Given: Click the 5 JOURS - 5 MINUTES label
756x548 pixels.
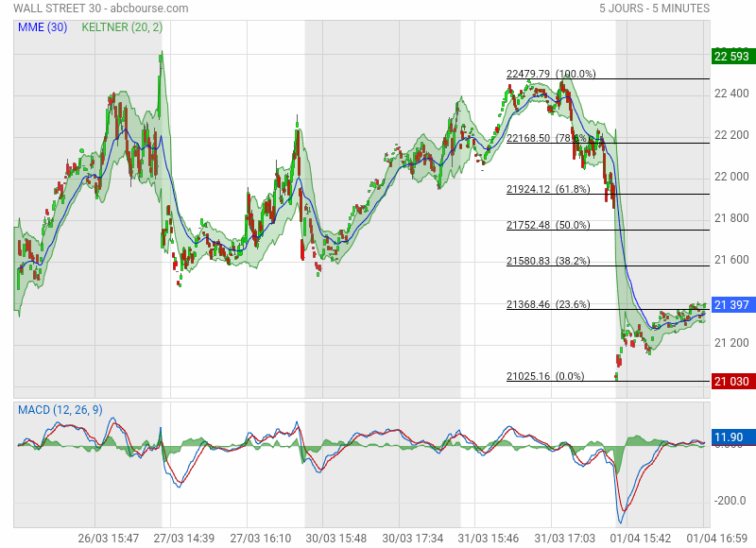Looking at the screenshot, I should coord(654,9).
